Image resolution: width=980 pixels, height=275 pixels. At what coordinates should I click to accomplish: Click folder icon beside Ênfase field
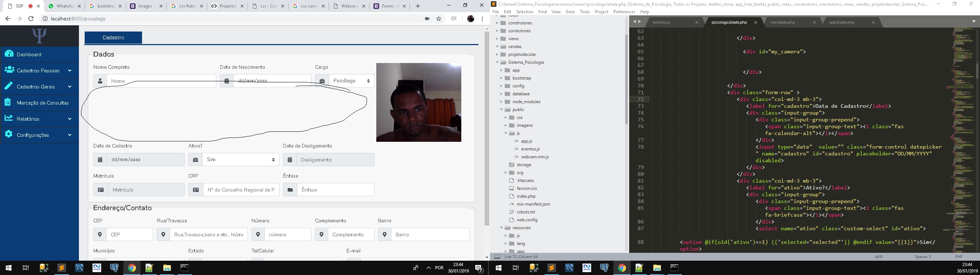click(290, 189)
